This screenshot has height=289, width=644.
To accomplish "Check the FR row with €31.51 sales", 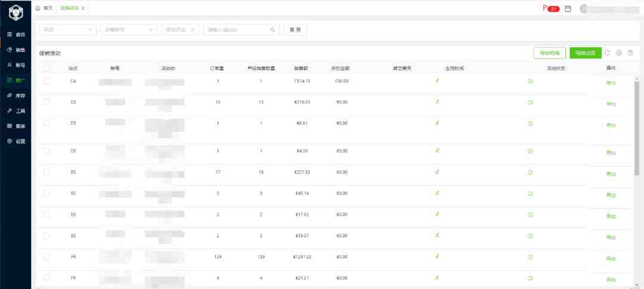I will pos(46,278).
